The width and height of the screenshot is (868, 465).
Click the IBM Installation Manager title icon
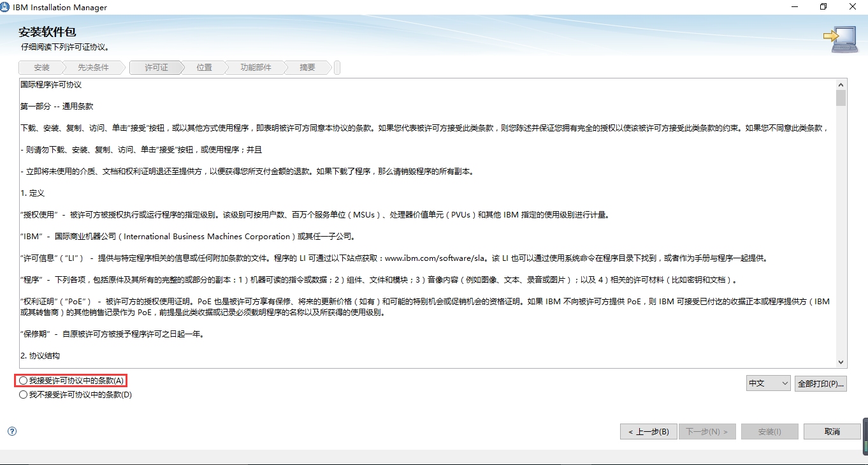click(6, 7)
